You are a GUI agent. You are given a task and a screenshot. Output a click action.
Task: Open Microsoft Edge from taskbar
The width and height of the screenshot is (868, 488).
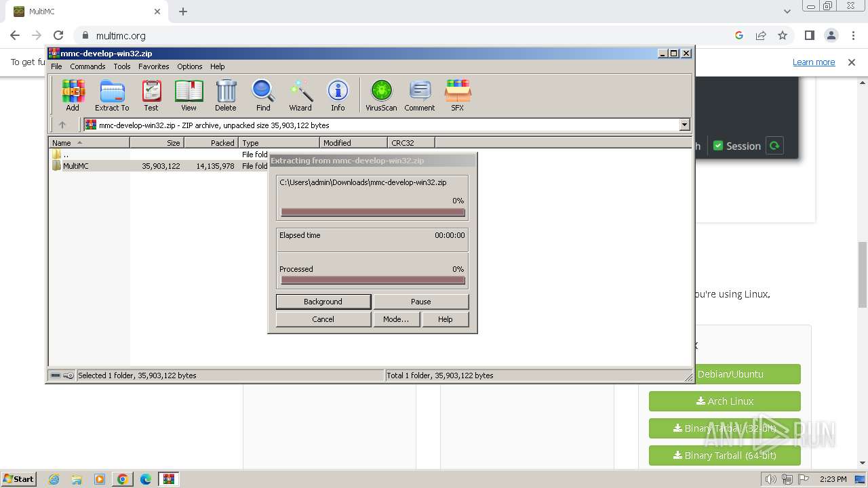click(x=146, y=479)
